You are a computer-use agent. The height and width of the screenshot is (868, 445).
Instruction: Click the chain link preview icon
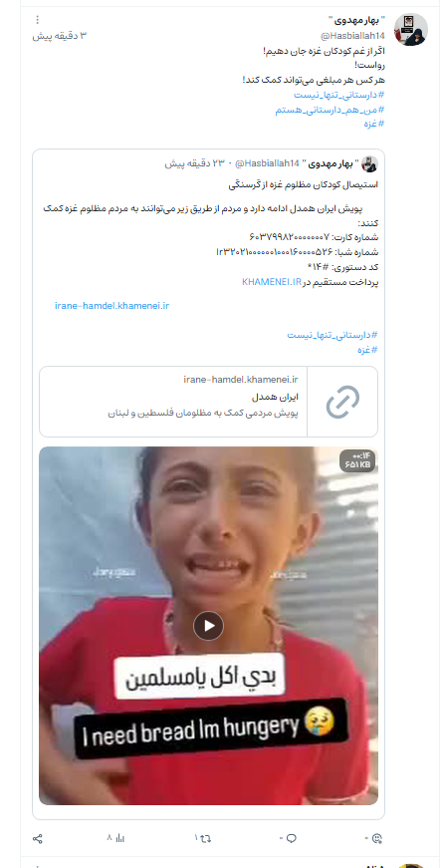[x=342, y=402]
